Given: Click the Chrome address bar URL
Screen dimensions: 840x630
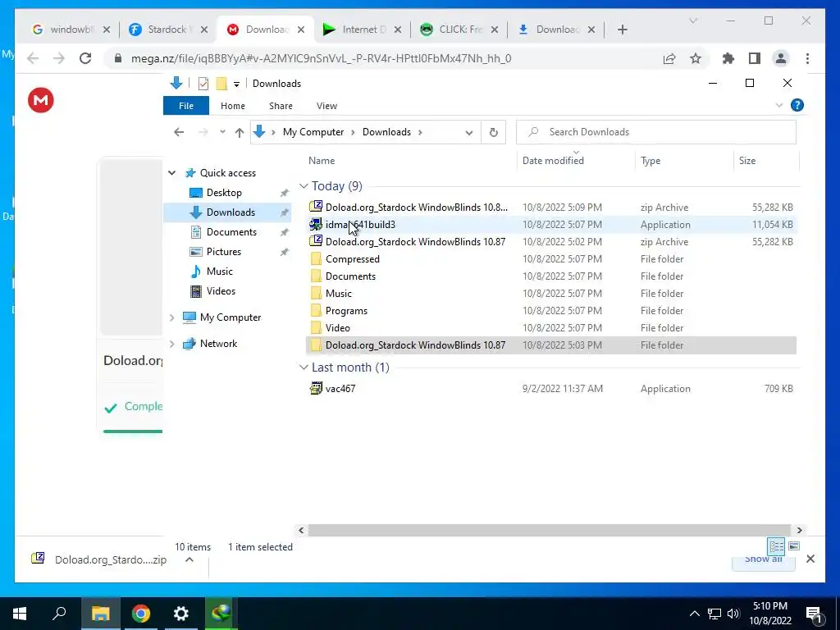Looking at the screenshot, I should pyautogui.click(x=321, y=58).
